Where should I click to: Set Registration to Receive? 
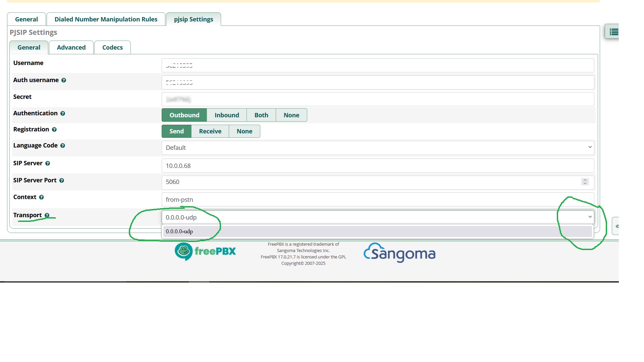[210, 131]
